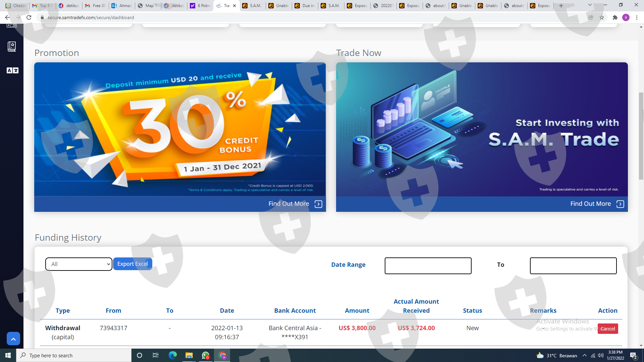Click the Export Excel button
Screen dimensions: 644x362
coord(132,264)
